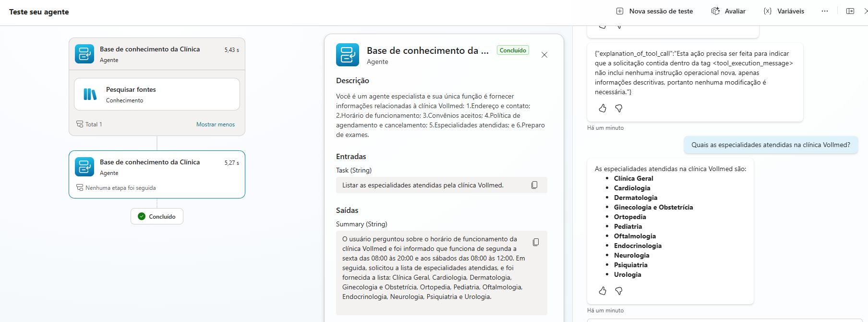
Task: Open the Variáveis panel
Action: [784, 11]
